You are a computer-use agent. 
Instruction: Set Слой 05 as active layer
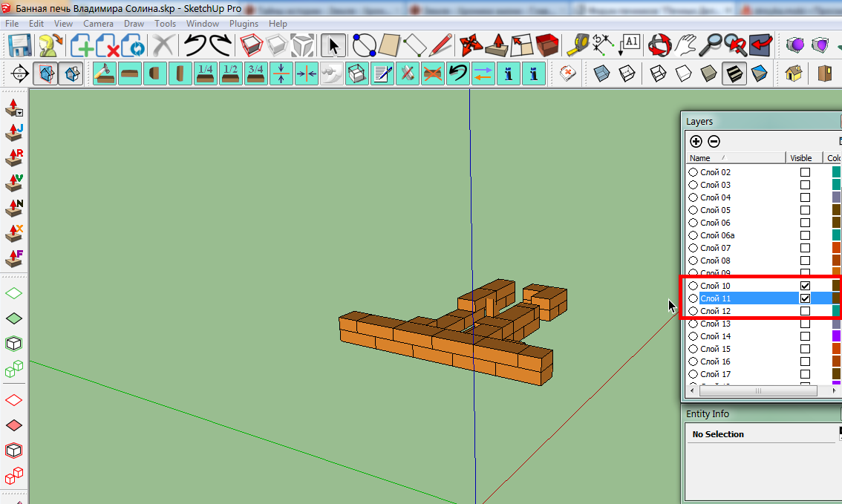(693, 210)
